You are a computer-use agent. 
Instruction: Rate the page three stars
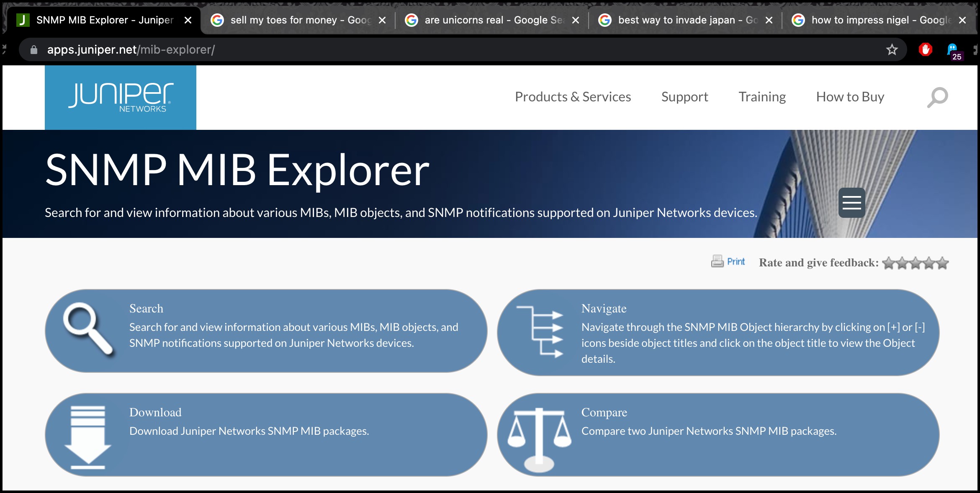coord(916,263)
